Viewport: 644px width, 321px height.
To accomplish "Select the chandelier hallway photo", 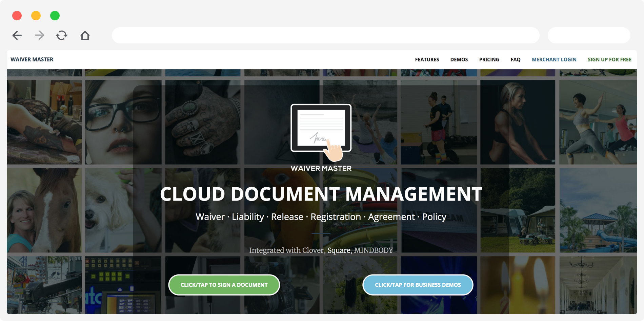I will [598, 285].
